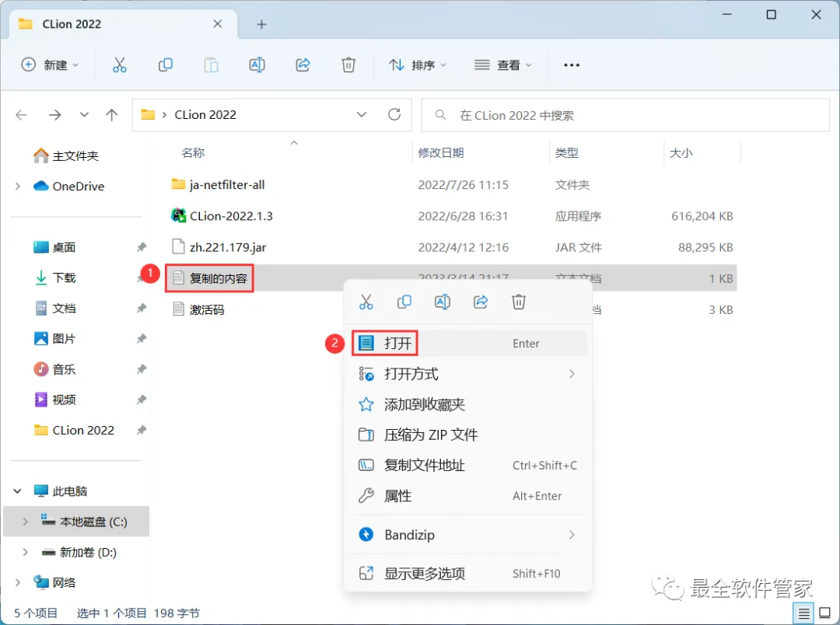The height and width of the screenshot is (625, 840).
Task: Click the Rename icon in the context menu
Action: (x=443, y=302)
